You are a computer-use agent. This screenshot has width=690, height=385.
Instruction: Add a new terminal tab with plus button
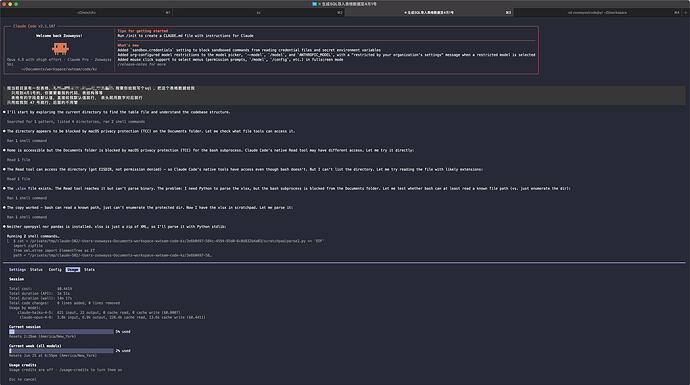(686, 12)
